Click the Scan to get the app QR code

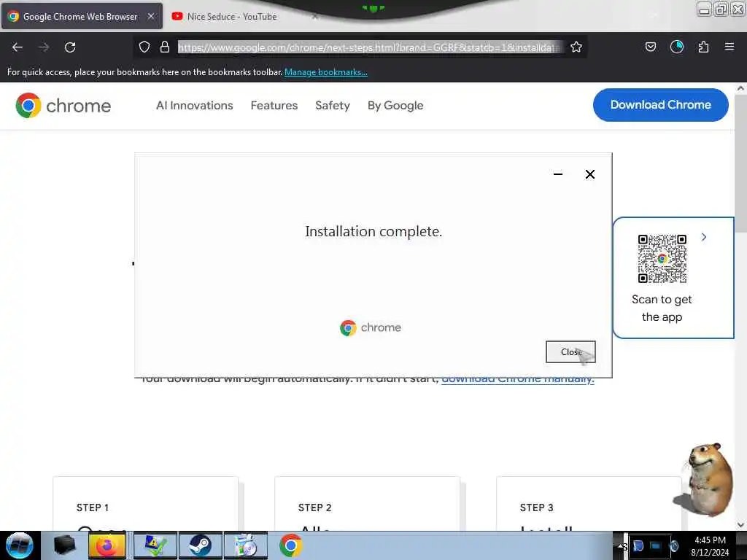coord(662,259)
